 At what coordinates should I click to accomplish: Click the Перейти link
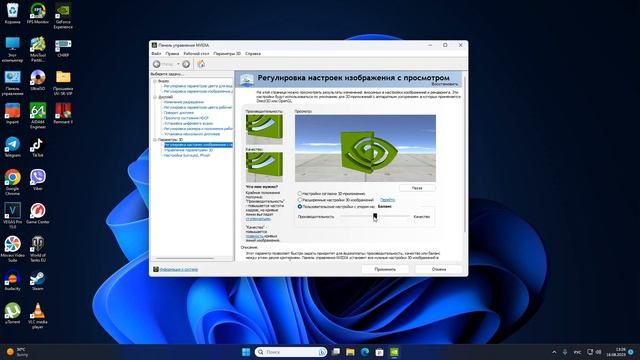tap(387, 200)
